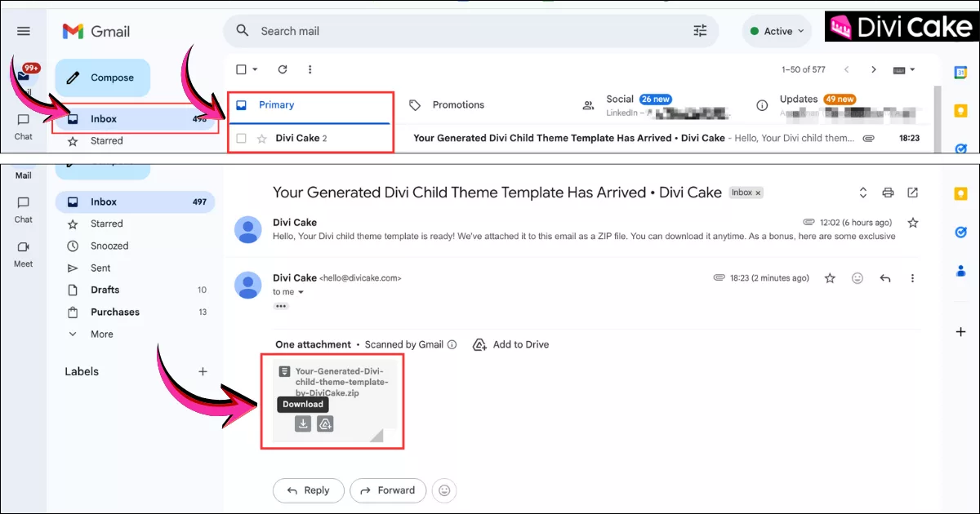
Task: Click the Compose button
Action: coord(103,78)
